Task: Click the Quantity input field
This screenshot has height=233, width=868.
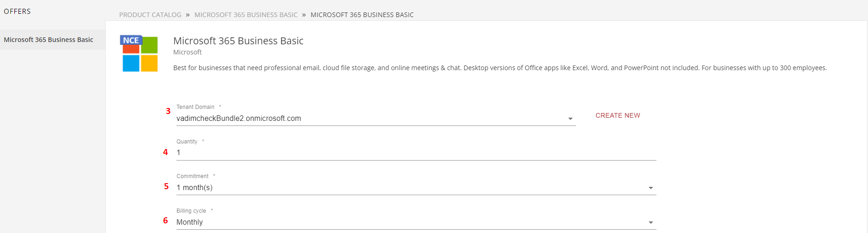Action: tap(416, 153)
